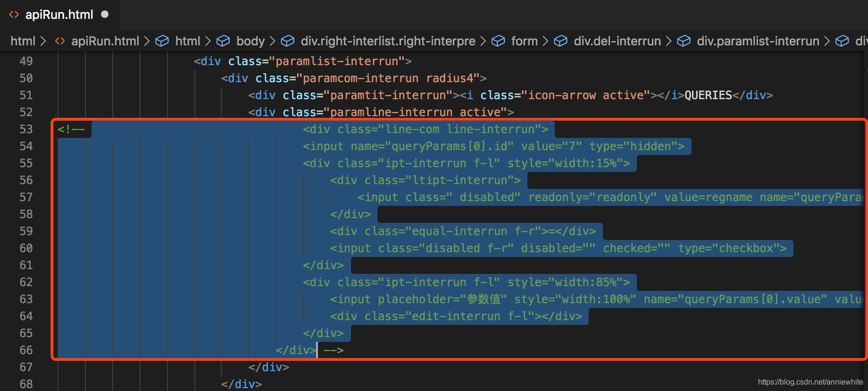The height and width of the screenshot is (391, 868).
Task: Click "equal-interrun f-r" on line 59
Action: click(473, 231)
